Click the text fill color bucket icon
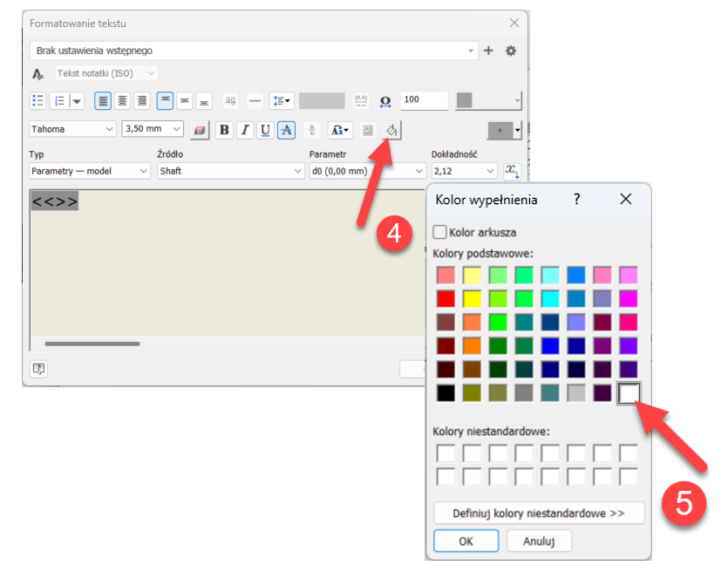 pos(392,130)
